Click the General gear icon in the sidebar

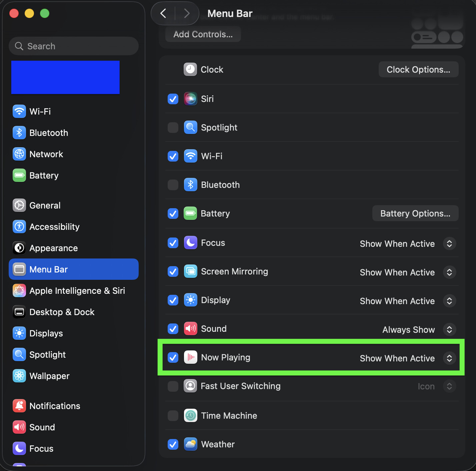[19, 205]
